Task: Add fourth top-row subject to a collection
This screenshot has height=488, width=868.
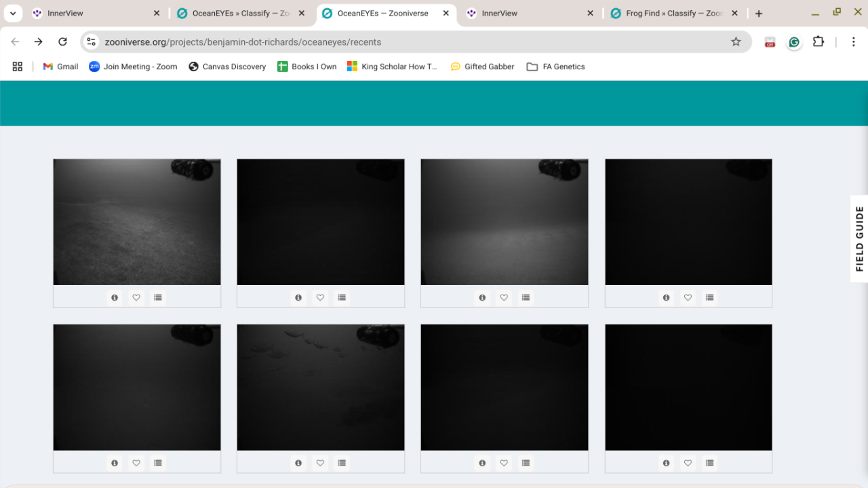Action: [x=710, y=297]
